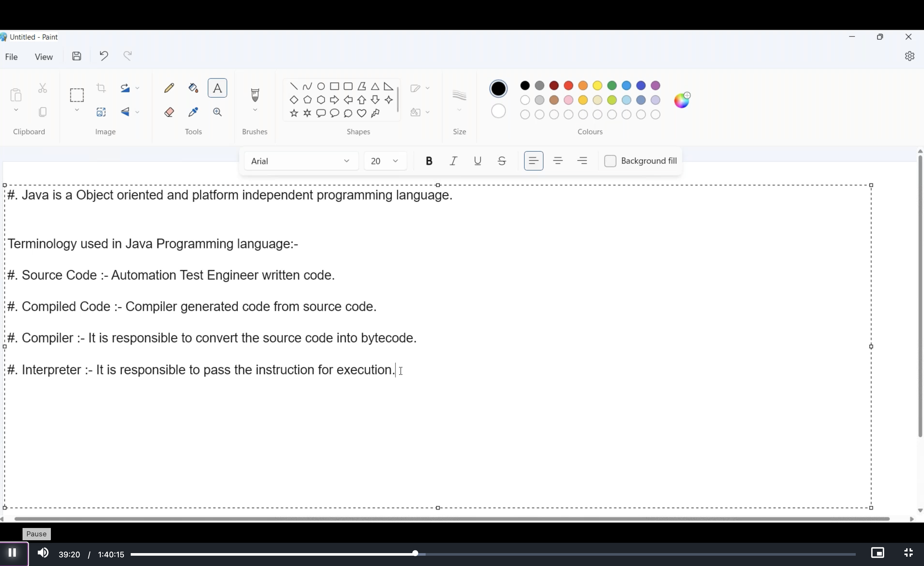The image size is (924, 566).
Task: Expand the font size dropdown 20
Action: coord(395,160)
